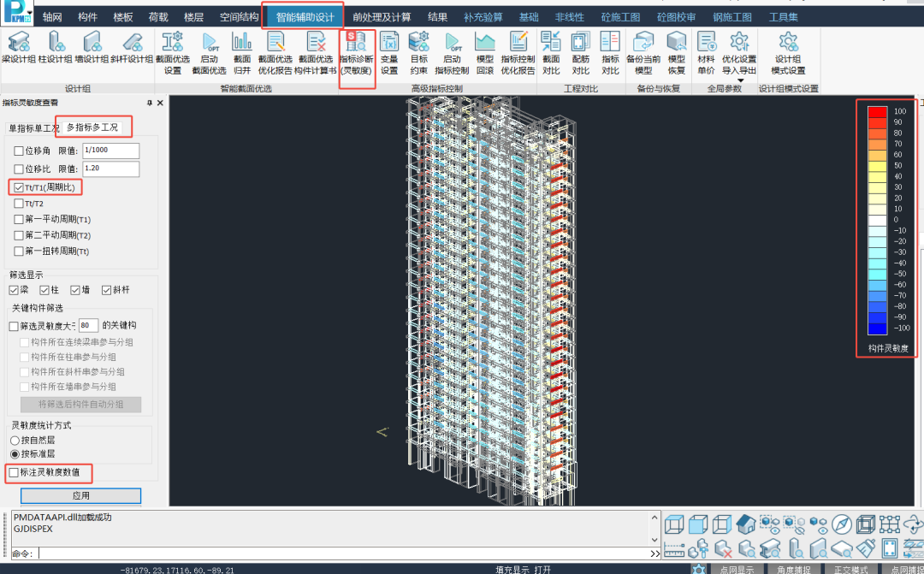
Task: Uncheck the Tt/T1(周期比) checkbox
Action: [17, 186]
